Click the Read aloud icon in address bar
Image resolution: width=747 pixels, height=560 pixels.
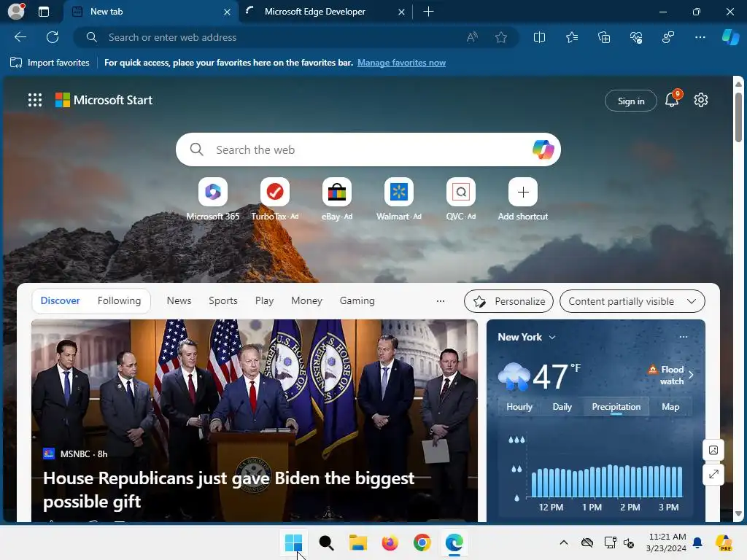[472, 37]
